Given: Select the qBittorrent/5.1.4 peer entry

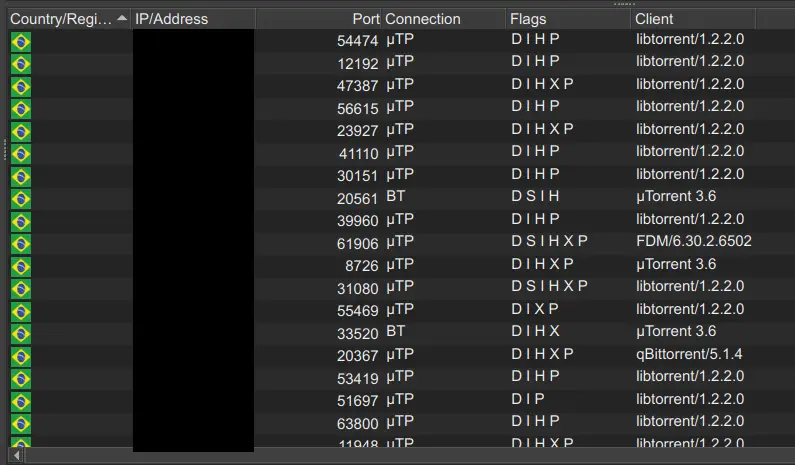Looking at the screenshot, I should coord(690,355).
